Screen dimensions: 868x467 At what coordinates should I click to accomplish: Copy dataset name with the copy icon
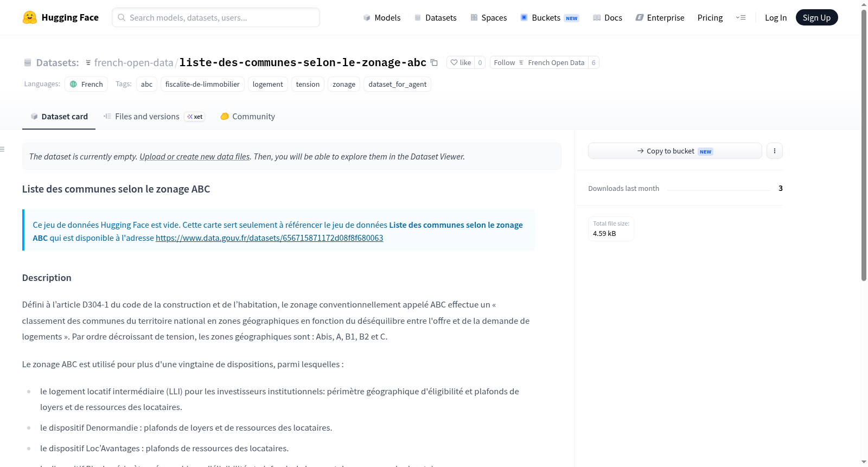pyautogui.click(x=434, y=62)
